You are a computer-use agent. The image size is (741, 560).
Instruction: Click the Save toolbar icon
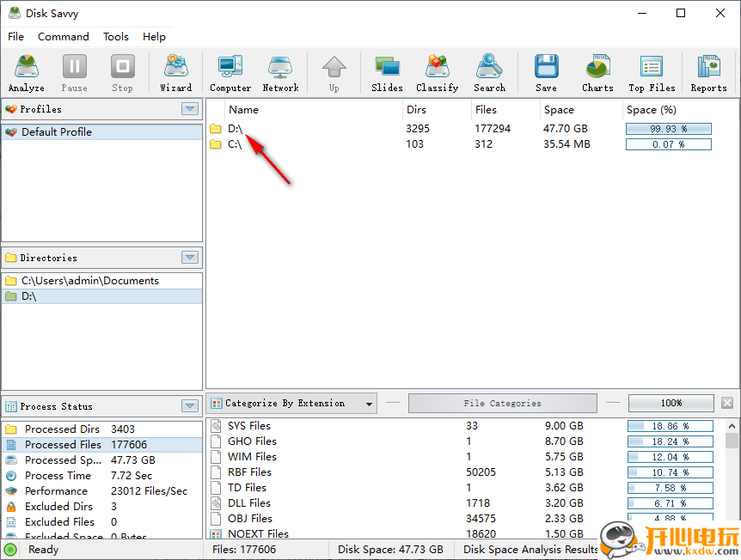pos(546,73)
